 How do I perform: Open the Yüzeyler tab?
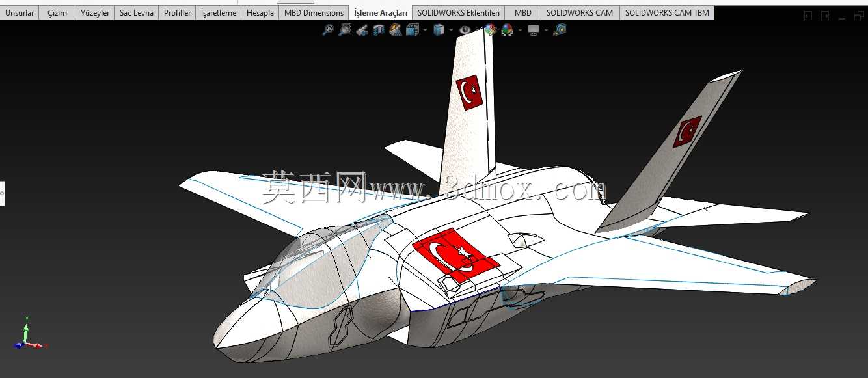[x=95, y=12]
